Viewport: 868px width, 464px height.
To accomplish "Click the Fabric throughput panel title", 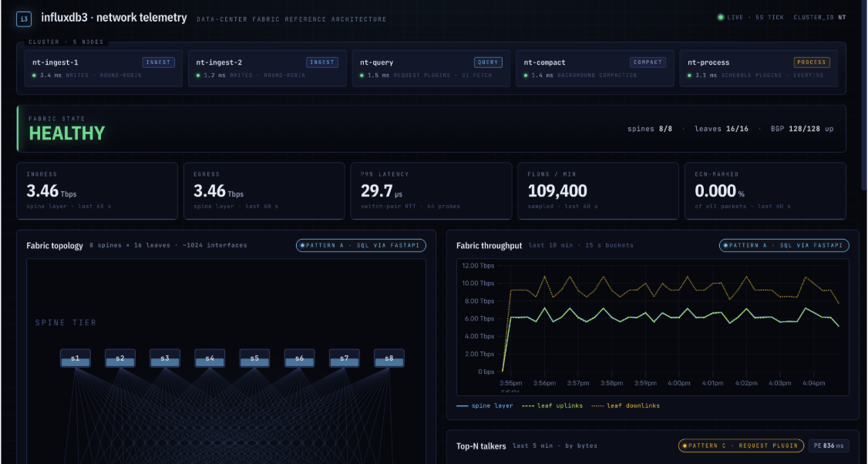I will pyautogui.click(x=489, y=245).
